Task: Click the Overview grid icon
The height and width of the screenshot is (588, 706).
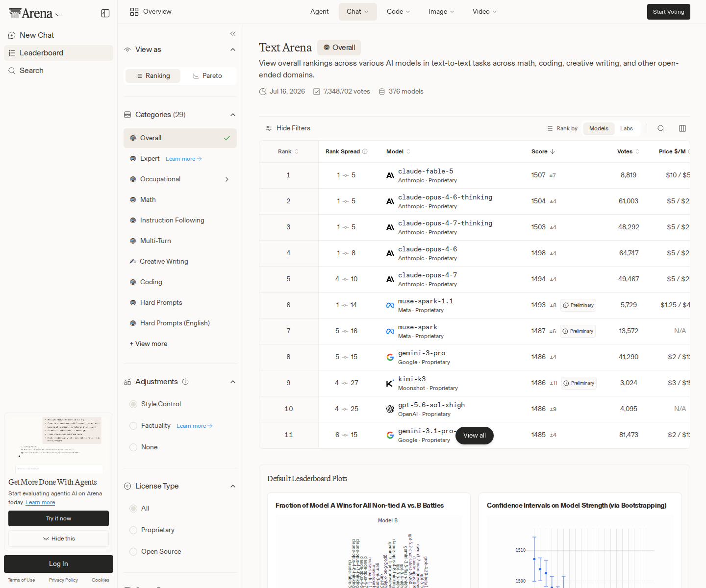Action: [x=134, y=12]
